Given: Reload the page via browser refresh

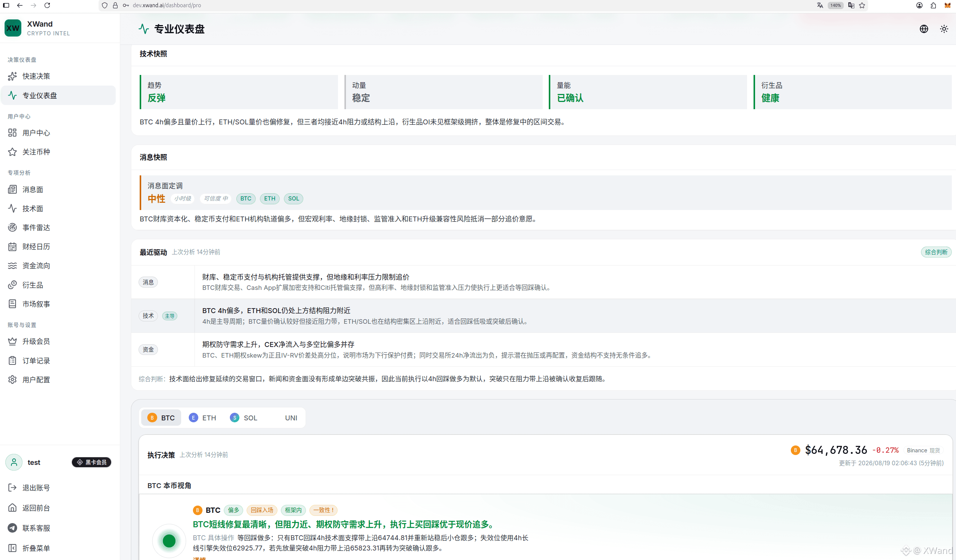Looking at the screenshot, I should (47, 5).
